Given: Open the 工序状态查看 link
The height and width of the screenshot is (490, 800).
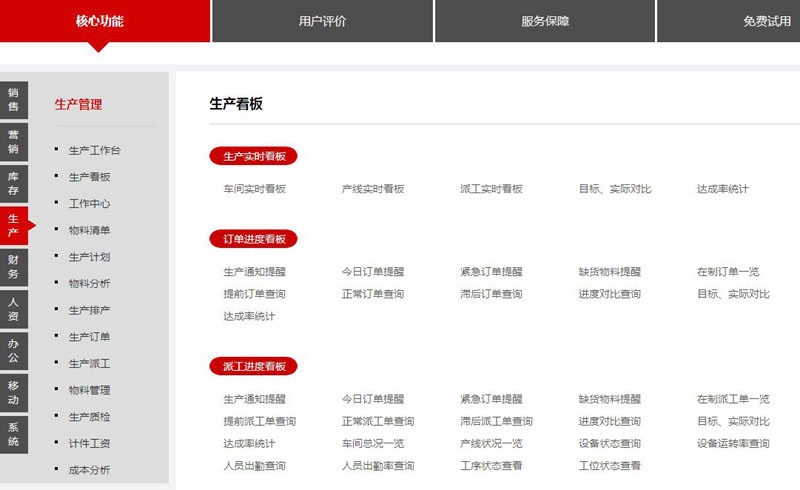Looking at the screenshot, I should [491, 466].
